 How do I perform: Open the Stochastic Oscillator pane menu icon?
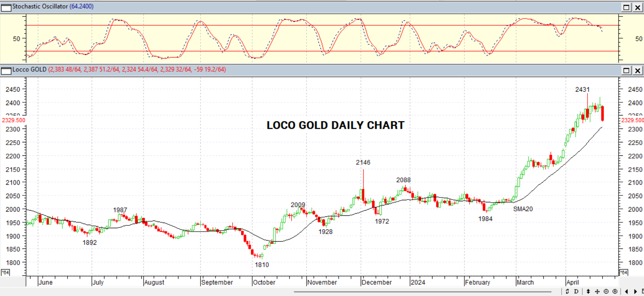point(6,7)
